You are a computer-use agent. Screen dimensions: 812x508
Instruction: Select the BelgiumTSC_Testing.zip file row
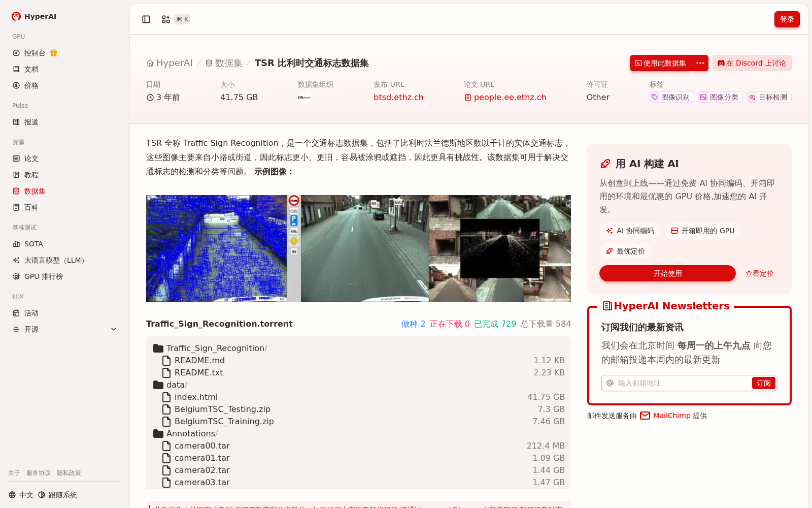click(358, 409)
